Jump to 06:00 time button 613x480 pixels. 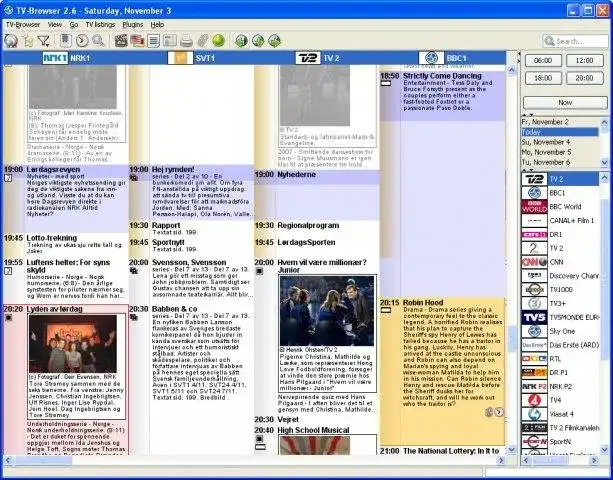pyautogui.click(x=543, y=61)
